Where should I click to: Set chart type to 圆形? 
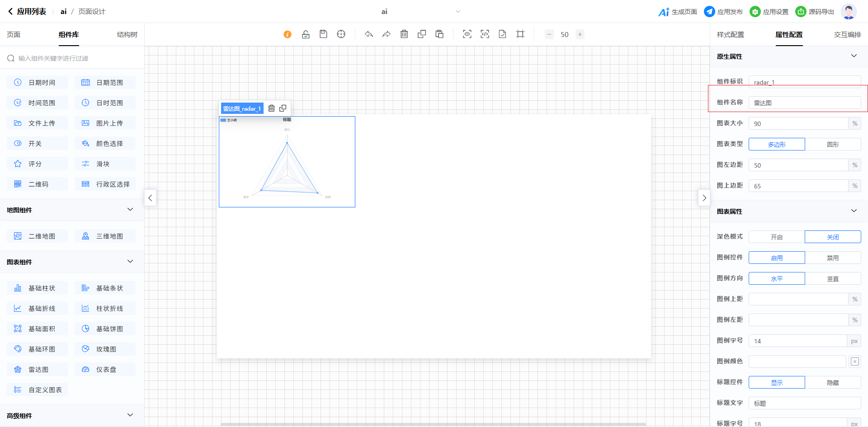[x=832, y=145]
